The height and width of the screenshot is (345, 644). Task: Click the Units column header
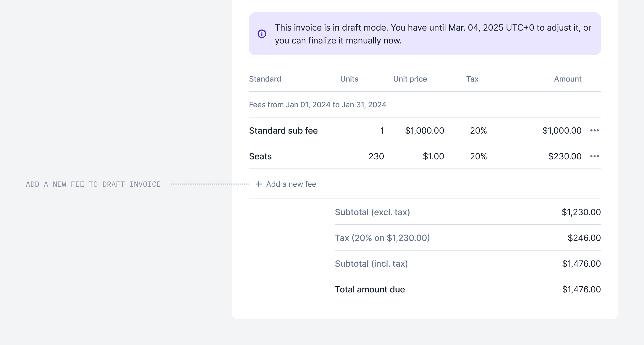pyautogui.click(x=349, y=79)
